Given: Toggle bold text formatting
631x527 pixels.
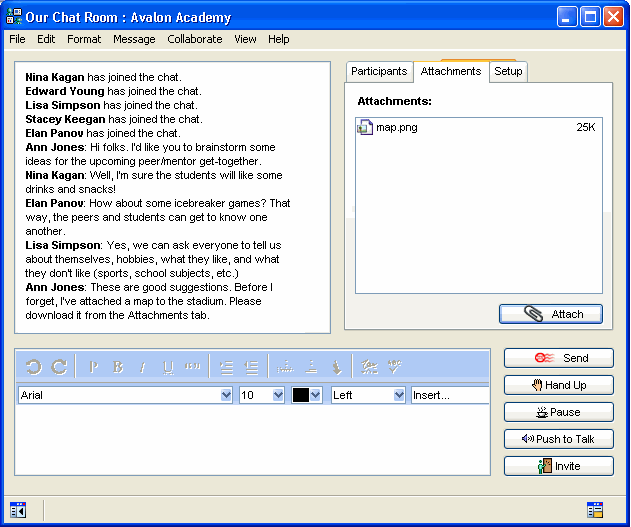Looking at the screenshot, I should point(118,367).
